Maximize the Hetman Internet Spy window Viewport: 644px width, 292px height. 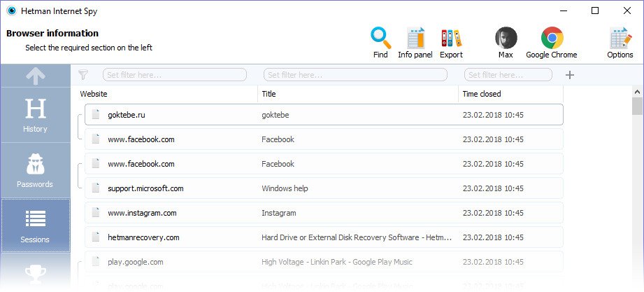(x=595, y=11)
